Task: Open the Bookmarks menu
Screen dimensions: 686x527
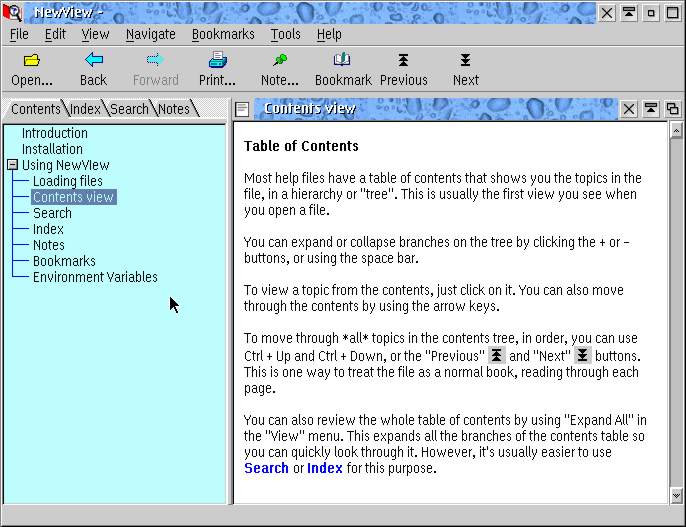Action: tap(223, 34)
